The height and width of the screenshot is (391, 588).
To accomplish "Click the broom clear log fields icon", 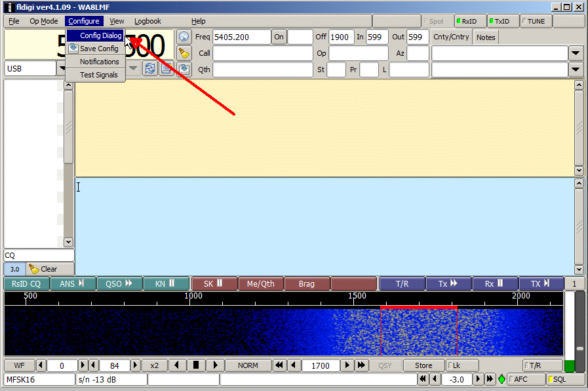I will 184,53.
